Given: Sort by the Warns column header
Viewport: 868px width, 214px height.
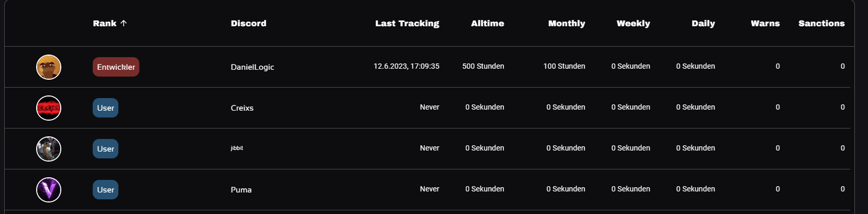Looking at the screenshot, I should tap(765, 24).
